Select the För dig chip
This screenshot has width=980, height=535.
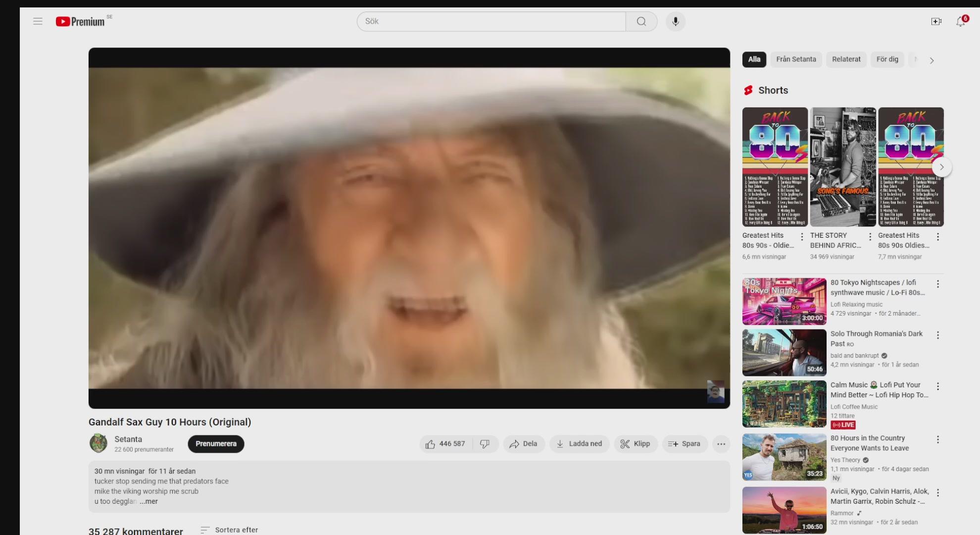pos(887,59)
